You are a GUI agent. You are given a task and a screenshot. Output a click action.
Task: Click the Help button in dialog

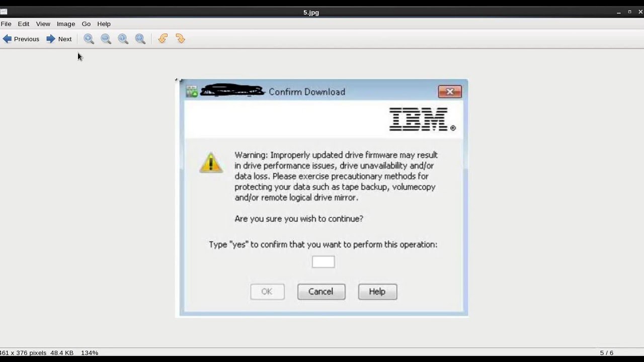[377, 292]
